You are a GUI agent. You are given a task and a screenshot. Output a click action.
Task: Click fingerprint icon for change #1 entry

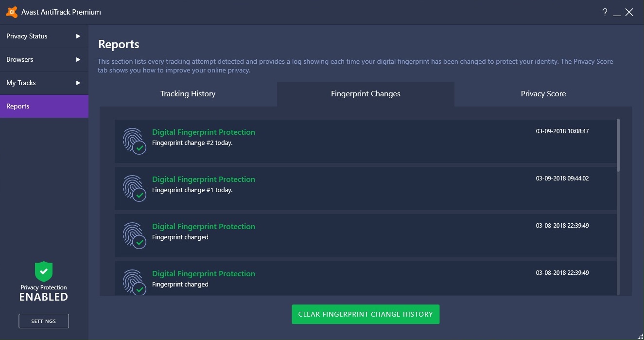coord(134,188)
